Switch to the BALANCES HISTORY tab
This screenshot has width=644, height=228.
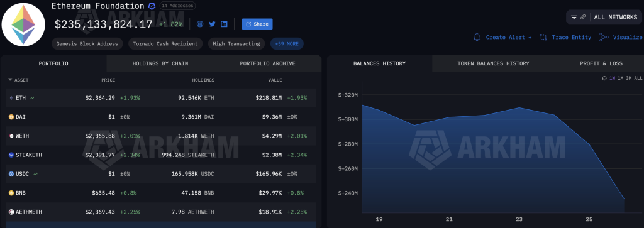pos(379,63)
